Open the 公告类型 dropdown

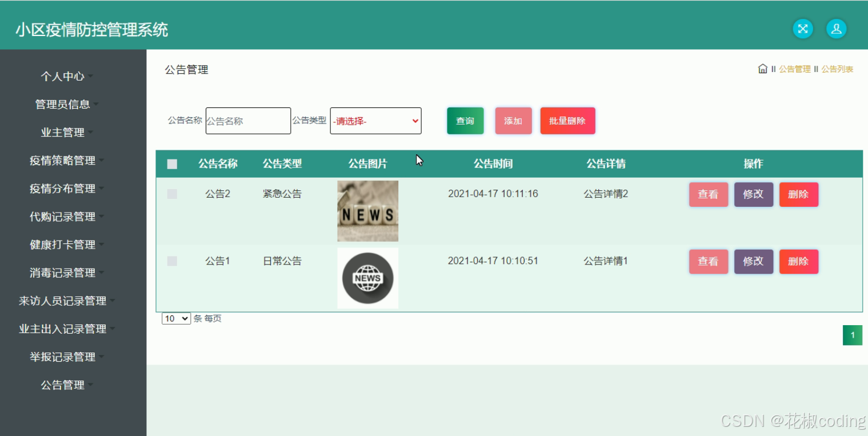click(375, 121)
